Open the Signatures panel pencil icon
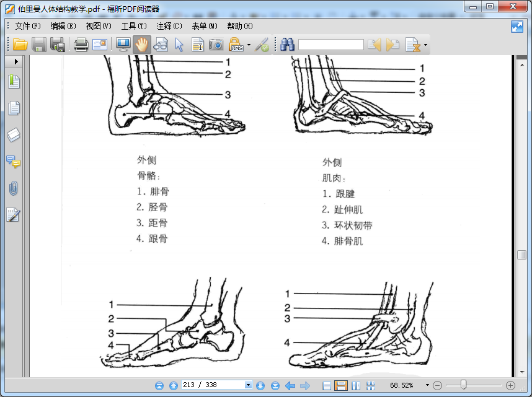 click(x=13, y=215)
